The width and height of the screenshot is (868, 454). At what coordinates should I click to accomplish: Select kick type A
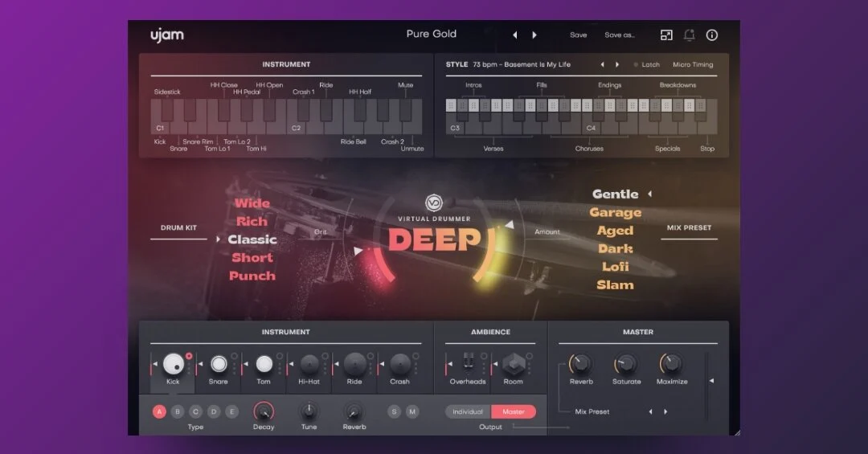(159, 411)
